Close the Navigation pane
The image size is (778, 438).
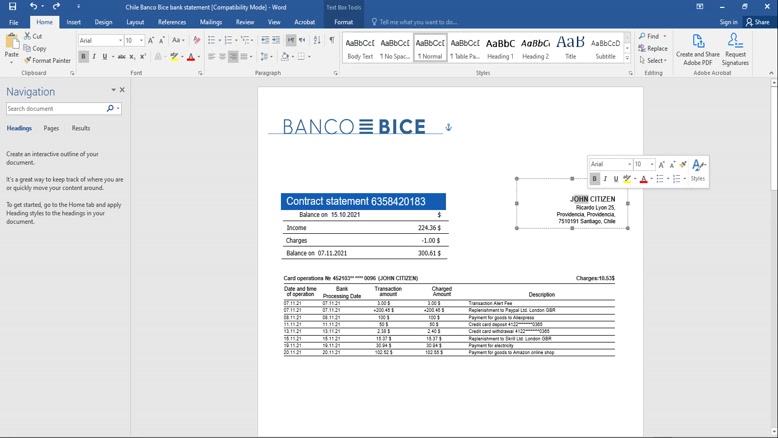coord(123,90)
